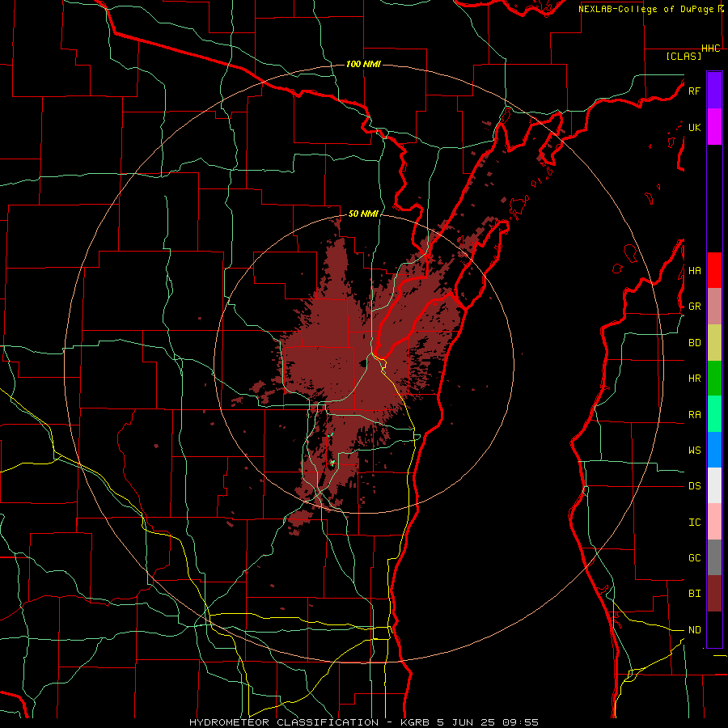Image resolution: width=728 pixels, height=728 pixels.
Task: Click the 50 NMI range ring label
Action: pyautogui.click(x=363, y=214)
